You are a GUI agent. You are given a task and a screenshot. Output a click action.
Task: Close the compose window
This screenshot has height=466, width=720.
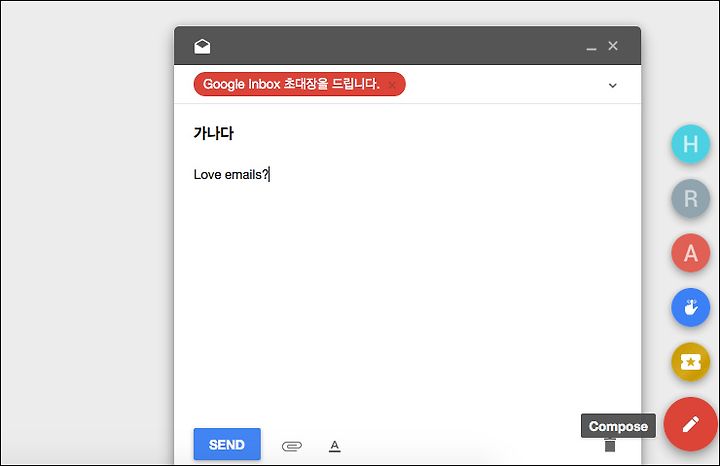point(613,46)
